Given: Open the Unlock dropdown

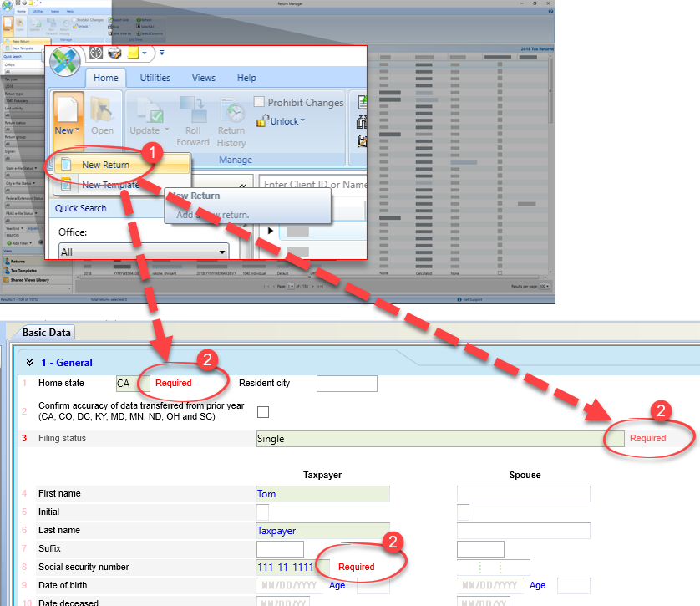Looking at the screenshot, I should 302,120.
